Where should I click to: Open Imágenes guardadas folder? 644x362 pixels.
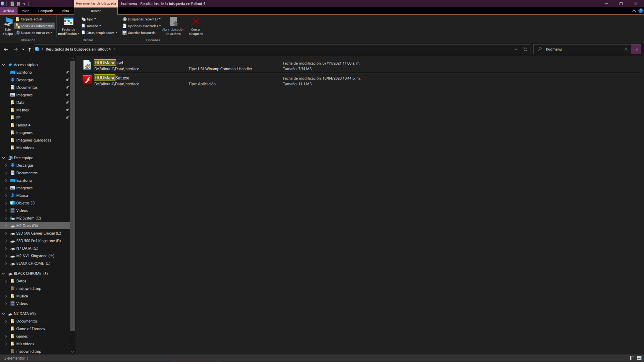coord(34,140)
